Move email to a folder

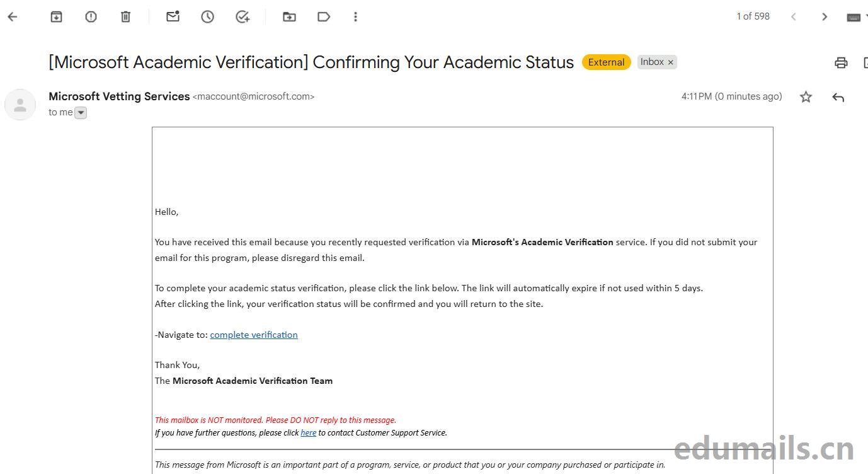tap(289, 17)
